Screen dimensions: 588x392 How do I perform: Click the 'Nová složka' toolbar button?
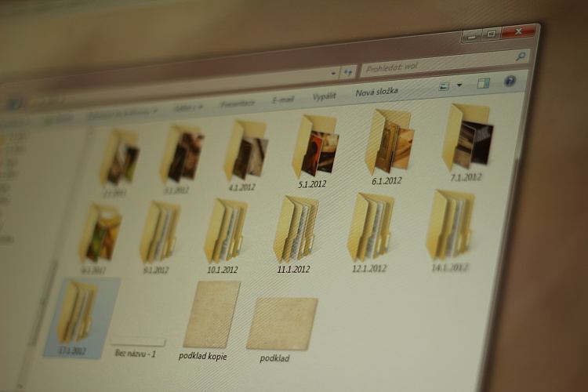376,92
